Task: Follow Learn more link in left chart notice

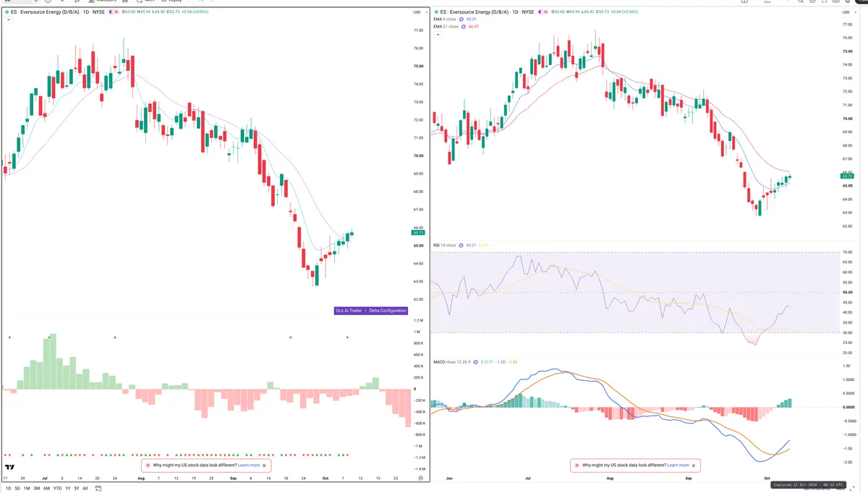Action: tap(249, 466)
